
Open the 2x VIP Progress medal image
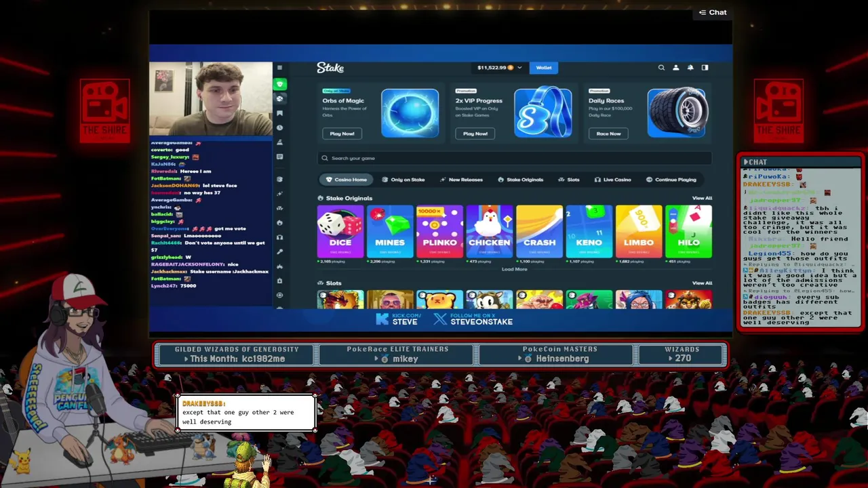542,113
